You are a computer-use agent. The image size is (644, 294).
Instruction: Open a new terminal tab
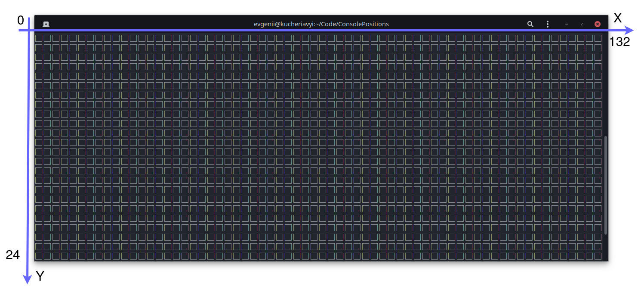pyautogui.click(x=46, y=24)
